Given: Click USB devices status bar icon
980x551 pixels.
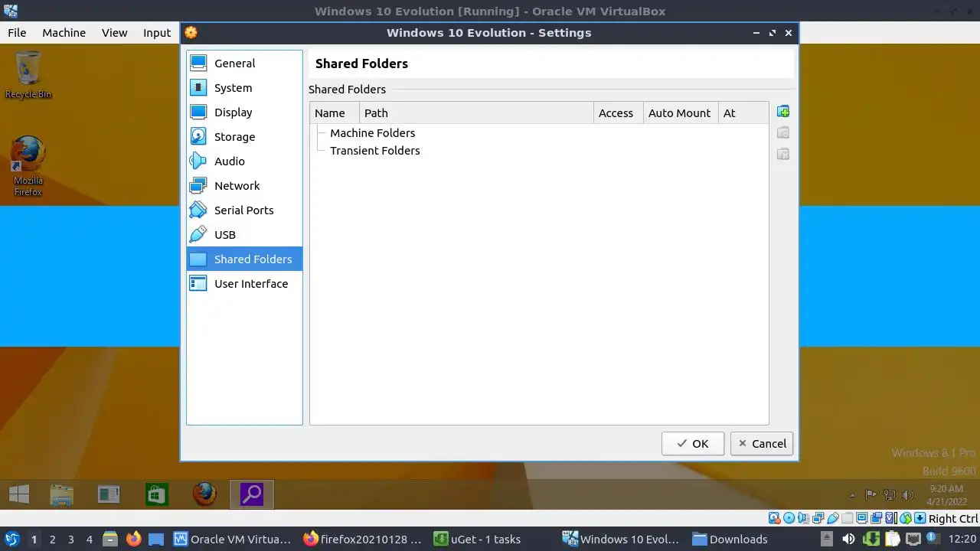Looking at the screenshot, I should (833, 518).
